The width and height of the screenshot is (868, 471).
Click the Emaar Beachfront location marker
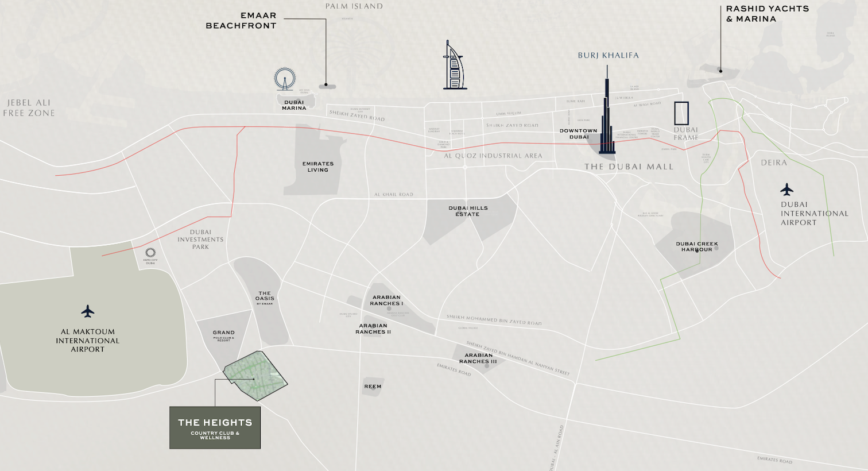[327, 86]
